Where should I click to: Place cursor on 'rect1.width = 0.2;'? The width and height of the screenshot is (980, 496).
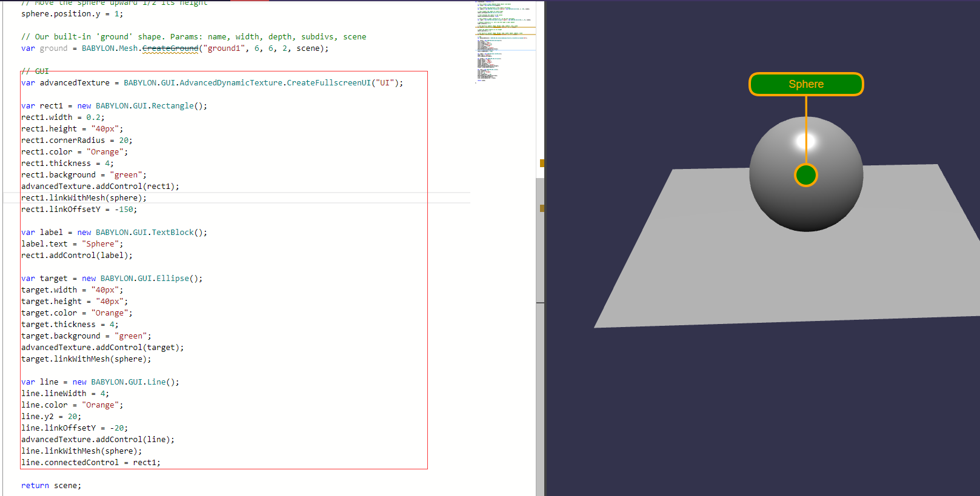[x=63, y=117]
